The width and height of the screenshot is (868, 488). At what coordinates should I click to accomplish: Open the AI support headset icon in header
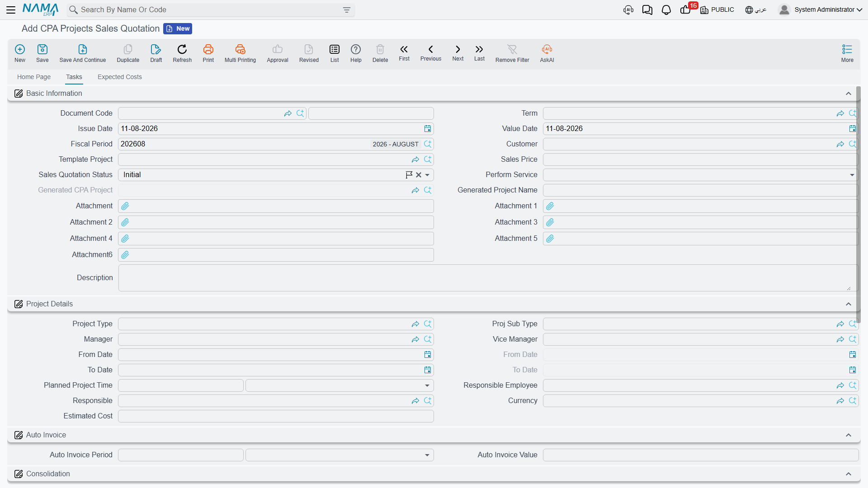point(628,10)
